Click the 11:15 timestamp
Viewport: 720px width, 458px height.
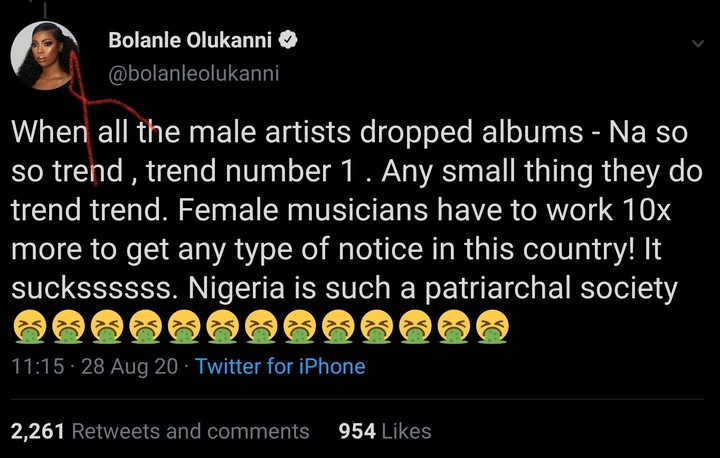click(x=30, y=366)
